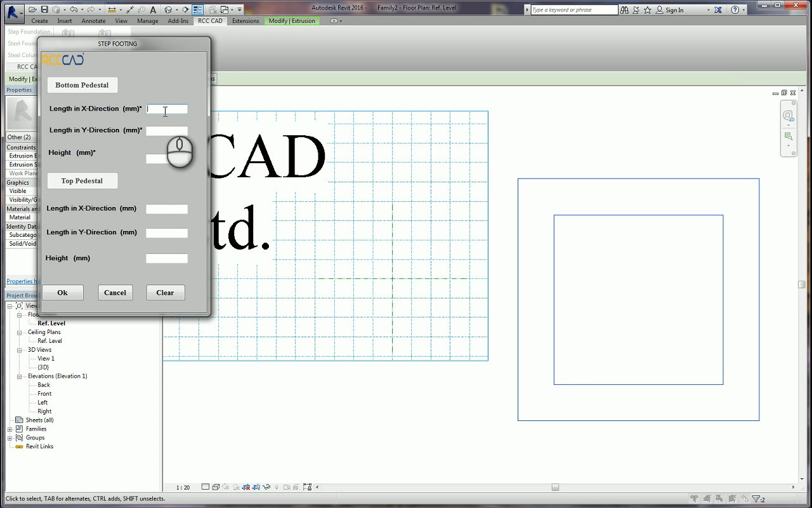Click the Switch Windows icon
The width and height of the screenshot is (812, 508).
click(224, 10)
